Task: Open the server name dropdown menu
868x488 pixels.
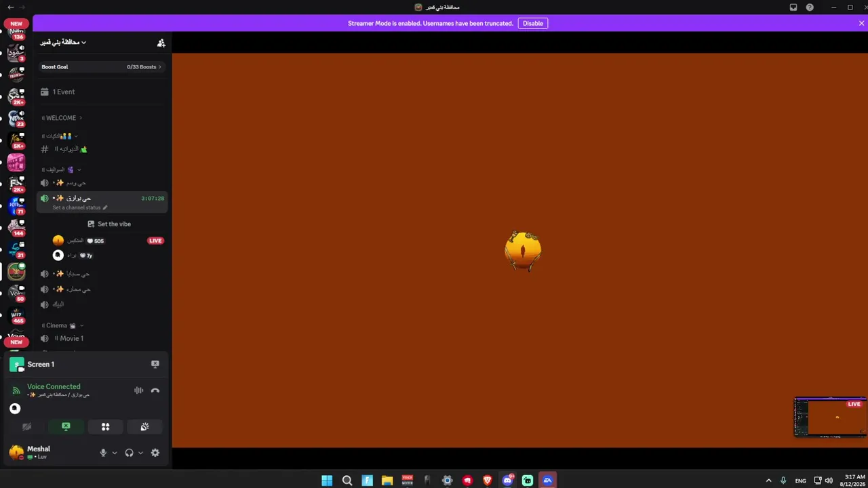Action: [63, 43]
